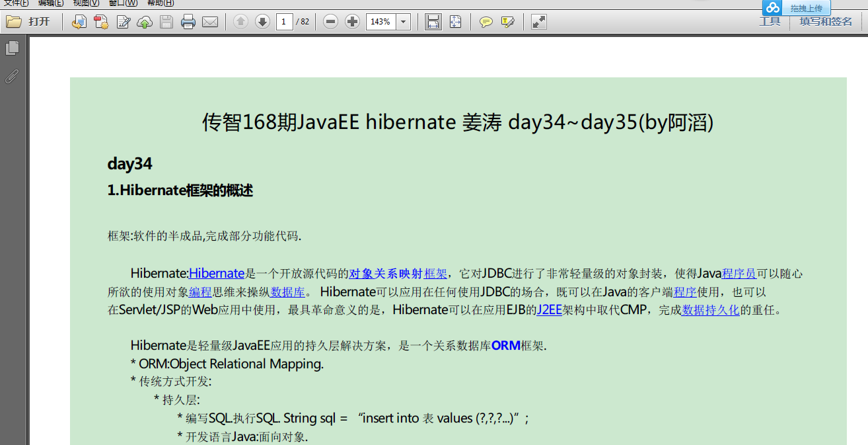Screen dimensions: 868x445
Task: Toggle fit one full page icon
Action: click(455, 22)
